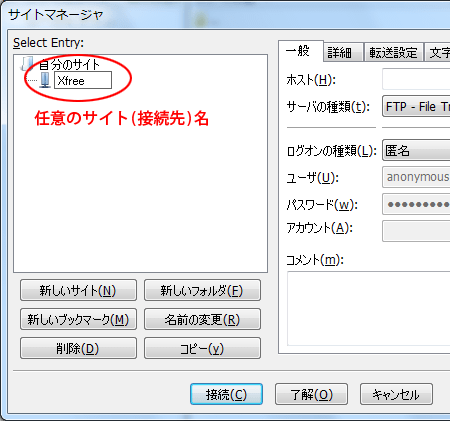Click the パスワード field
This screenshot has width=450, height=422.
(x=416, y=204)
